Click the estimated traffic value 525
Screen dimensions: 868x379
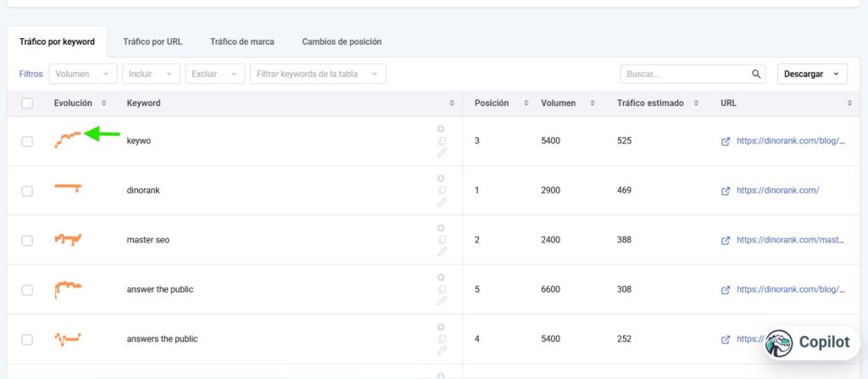point(624,141)
